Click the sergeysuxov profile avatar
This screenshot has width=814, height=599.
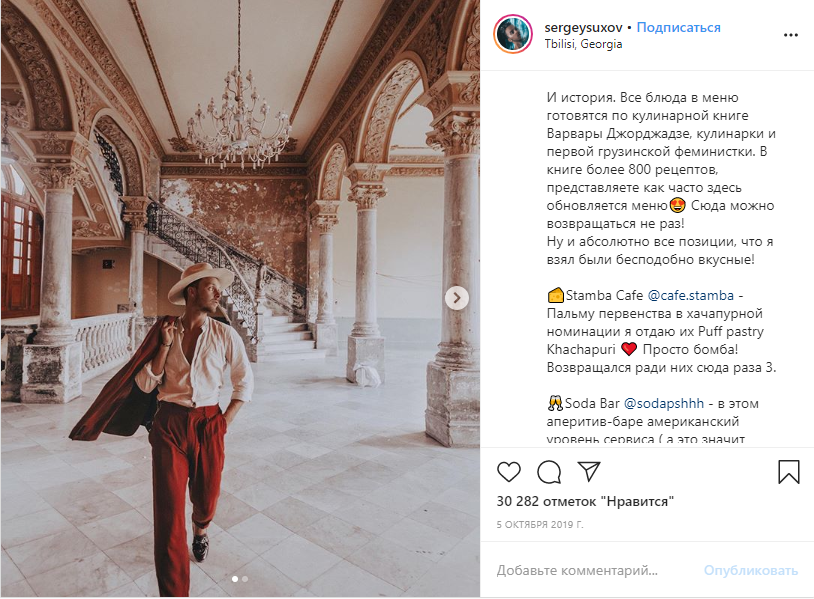[x=513, y=35]
